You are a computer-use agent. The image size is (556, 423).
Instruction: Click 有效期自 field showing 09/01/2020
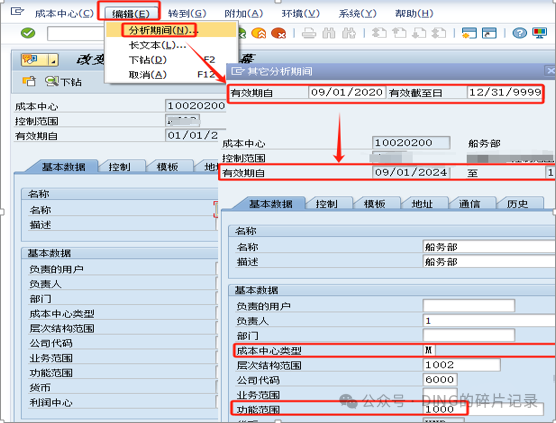pos(346,93)
